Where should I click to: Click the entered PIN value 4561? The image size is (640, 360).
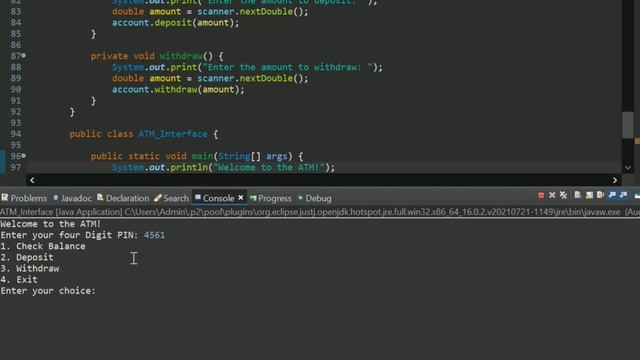click(x=154, y=235)
